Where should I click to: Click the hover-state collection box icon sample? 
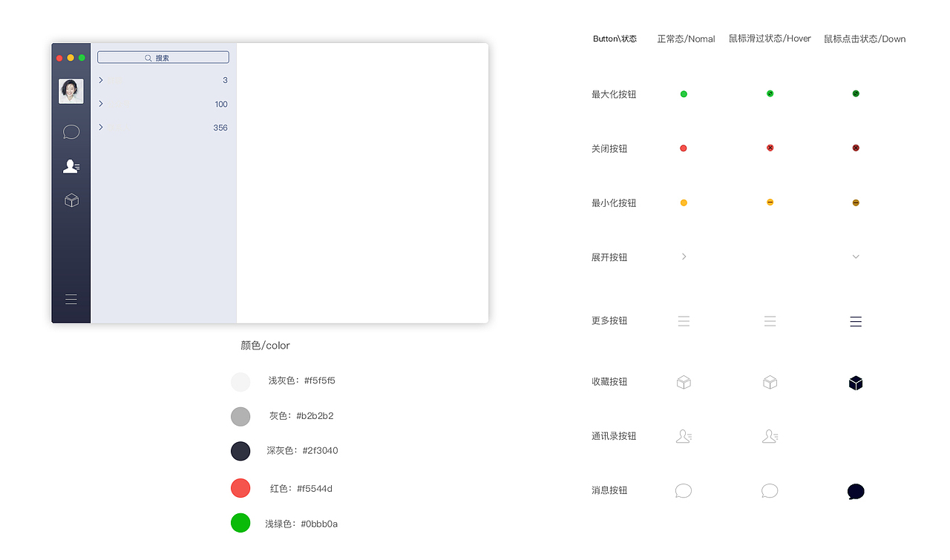(770, 382)
